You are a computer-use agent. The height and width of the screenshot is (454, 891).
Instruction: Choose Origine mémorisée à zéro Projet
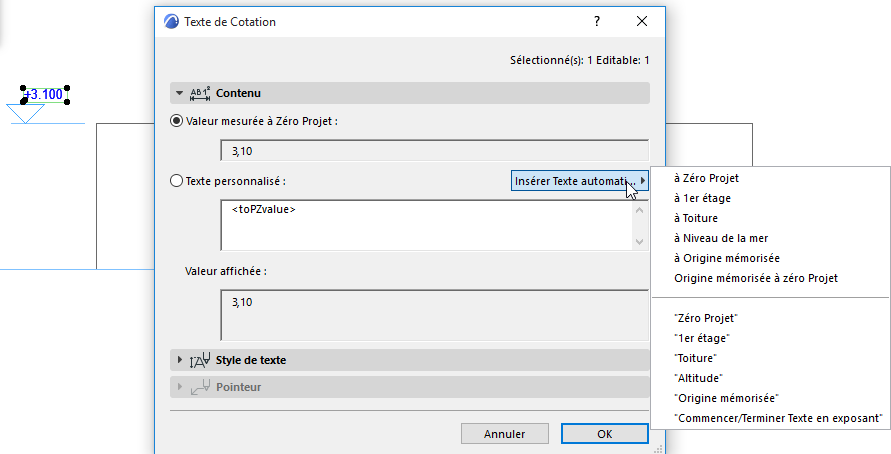click(x=756, y=278)
